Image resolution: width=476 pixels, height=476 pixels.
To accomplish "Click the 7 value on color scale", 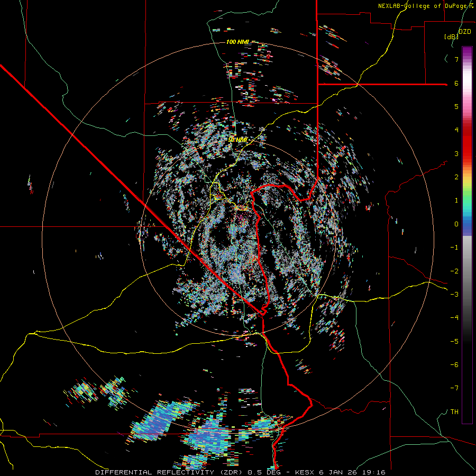I will [456, 59].
